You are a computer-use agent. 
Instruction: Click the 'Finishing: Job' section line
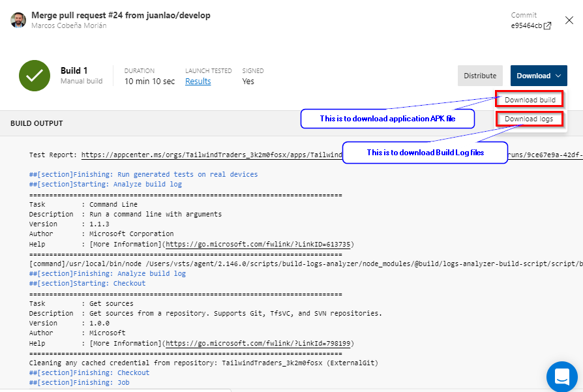[79, 382]
